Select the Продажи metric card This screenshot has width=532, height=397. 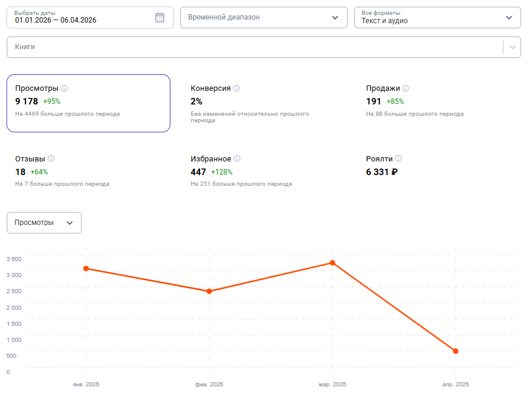[x=439, y=103]
